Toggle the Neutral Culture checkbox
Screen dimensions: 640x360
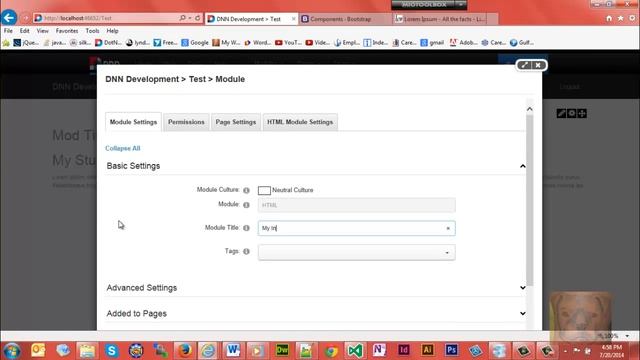pos(264,190)
